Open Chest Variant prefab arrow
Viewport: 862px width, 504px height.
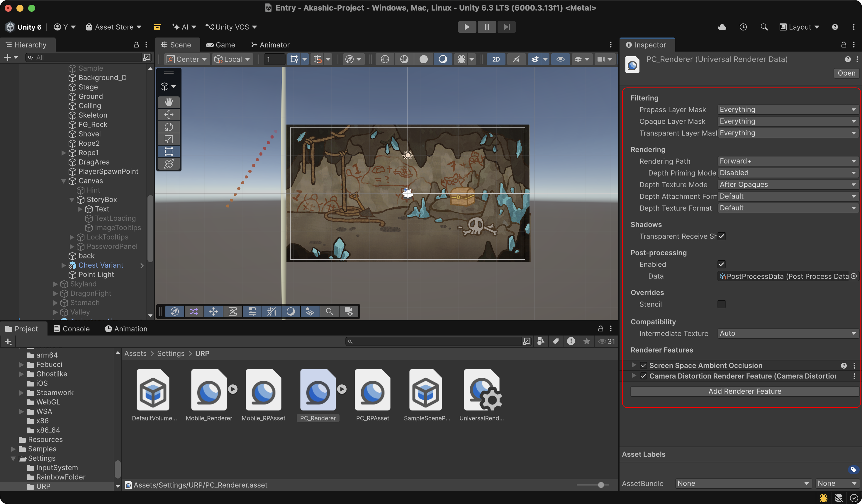(x=142, y=265)
